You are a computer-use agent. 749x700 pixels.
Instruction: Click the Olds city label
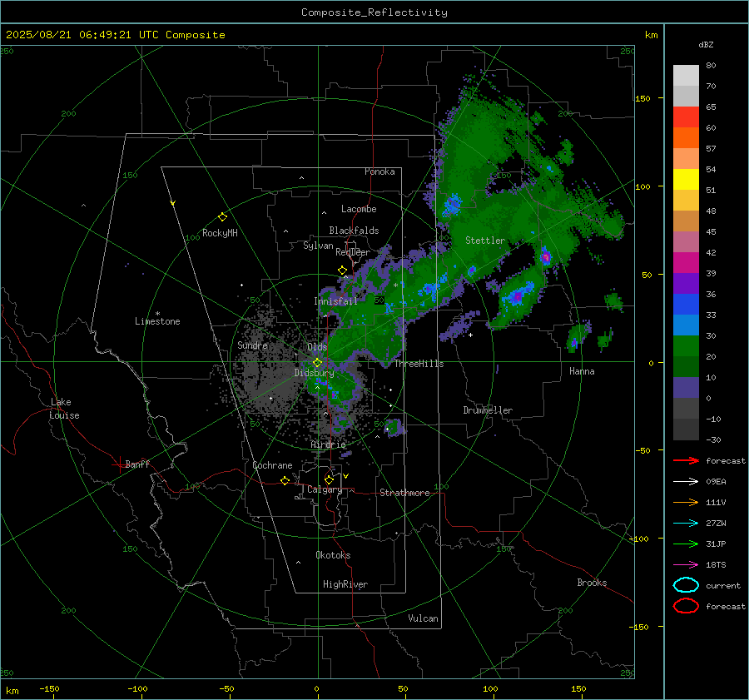pyautogui.click(x=317, y=347)
